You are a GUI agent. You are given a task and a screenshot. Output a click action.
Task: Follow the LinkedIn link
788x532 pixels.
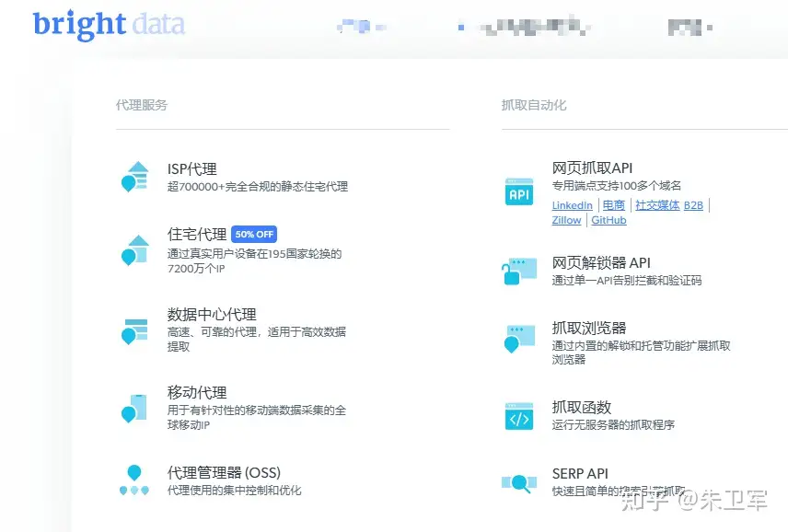click(572, 205)
